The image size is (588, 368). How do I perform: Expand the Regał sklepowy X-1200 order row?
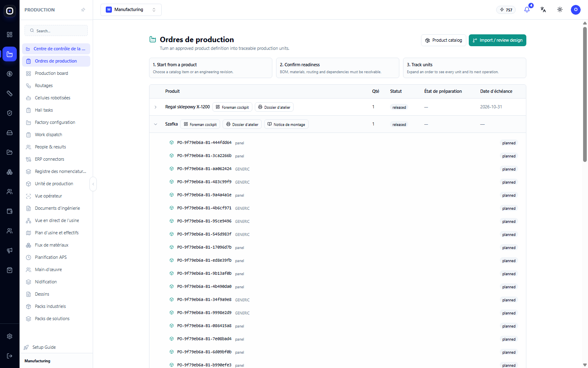pyautogui.click(x=156, y=107)
